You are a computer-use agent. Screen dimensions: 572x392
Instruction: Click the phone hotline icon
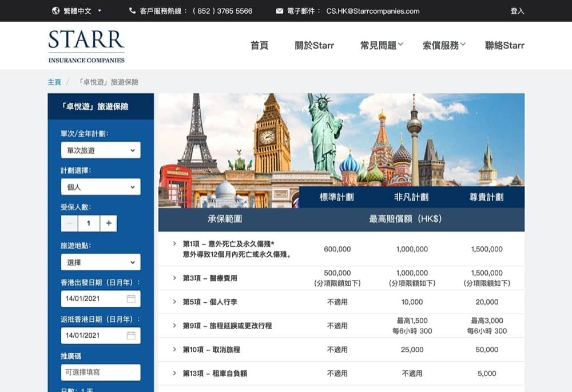(133, 11)
